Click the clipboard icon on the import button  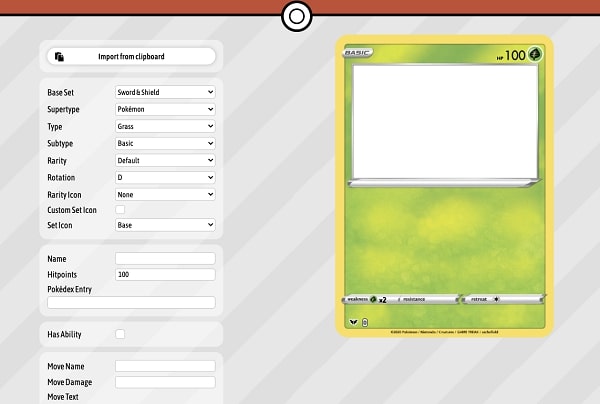(59, 57)
